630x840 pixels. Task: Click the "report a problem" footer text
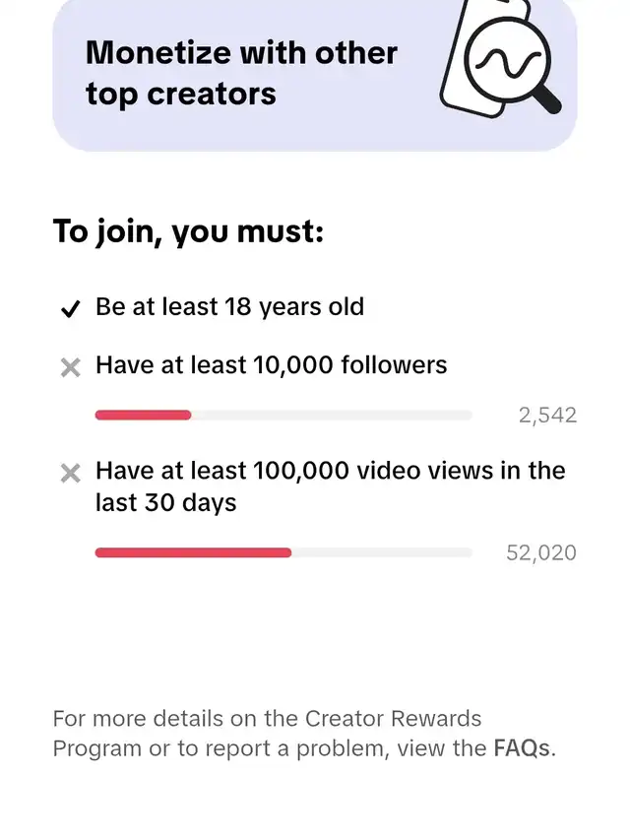284,748
